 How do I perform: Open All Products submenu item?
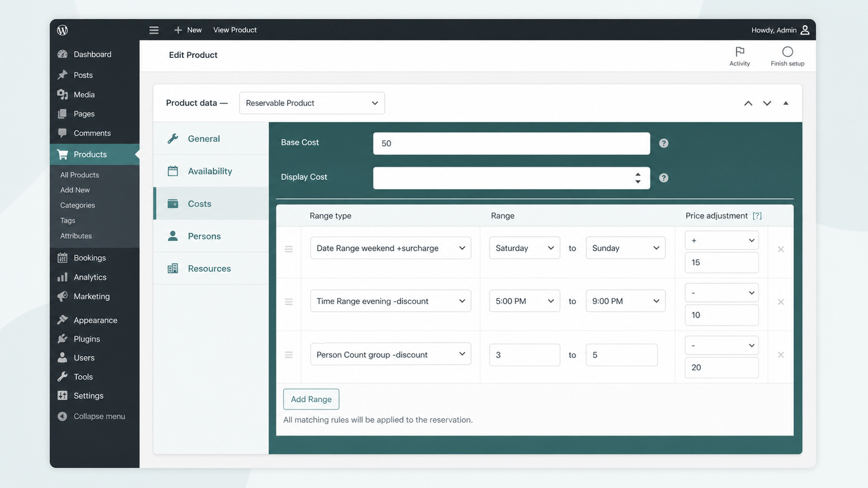(80, 175)
